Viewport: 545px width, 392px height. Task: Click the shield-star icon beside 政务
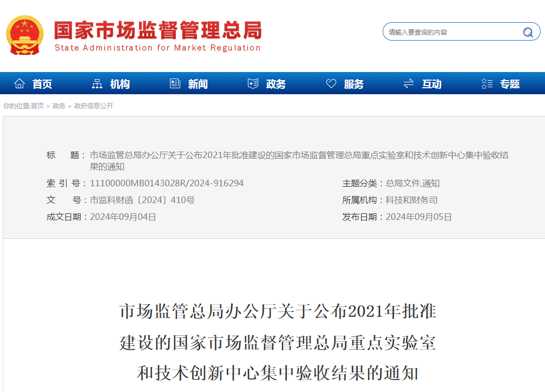(253, 83)
